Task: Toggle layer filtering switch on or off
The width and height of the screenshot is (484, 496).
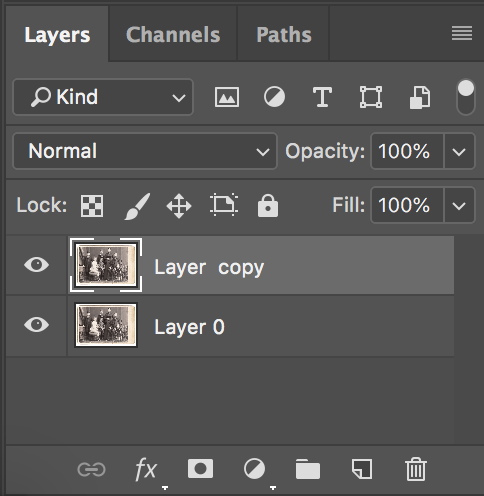Action: (466, 97)
